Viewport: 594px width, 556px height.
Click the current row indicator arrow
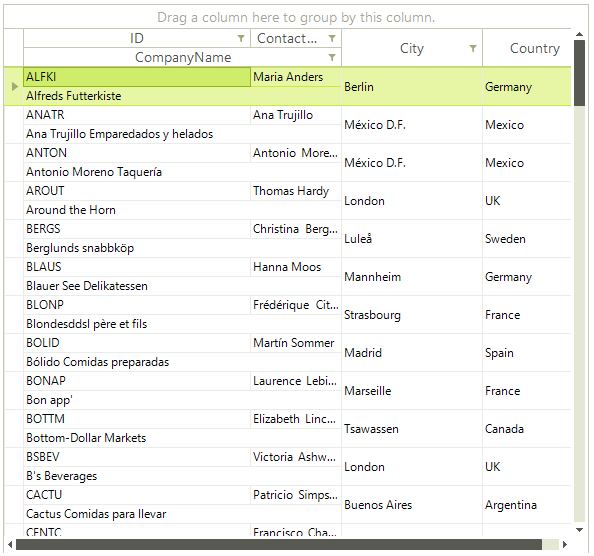click(14, 86)
